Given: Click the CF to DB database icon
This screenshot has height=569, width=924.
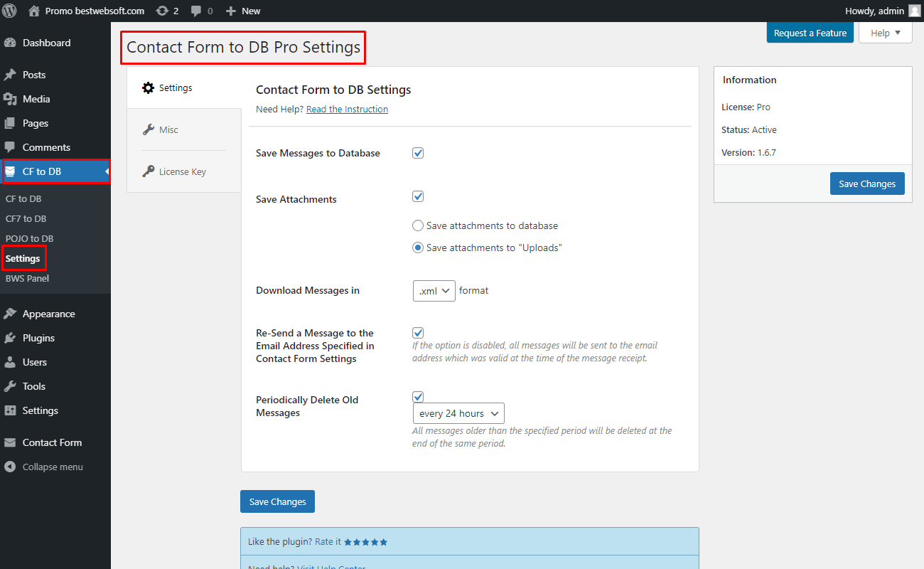Looking at the screenshot, I should (10, 171).
